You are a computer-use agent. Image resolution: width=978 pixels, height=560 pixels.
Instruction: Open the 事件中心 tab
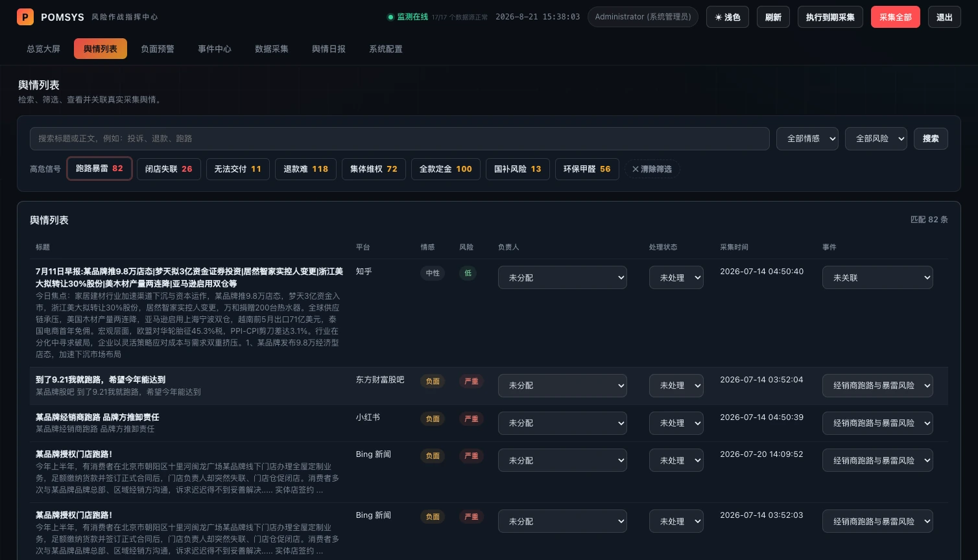[215, 49]
